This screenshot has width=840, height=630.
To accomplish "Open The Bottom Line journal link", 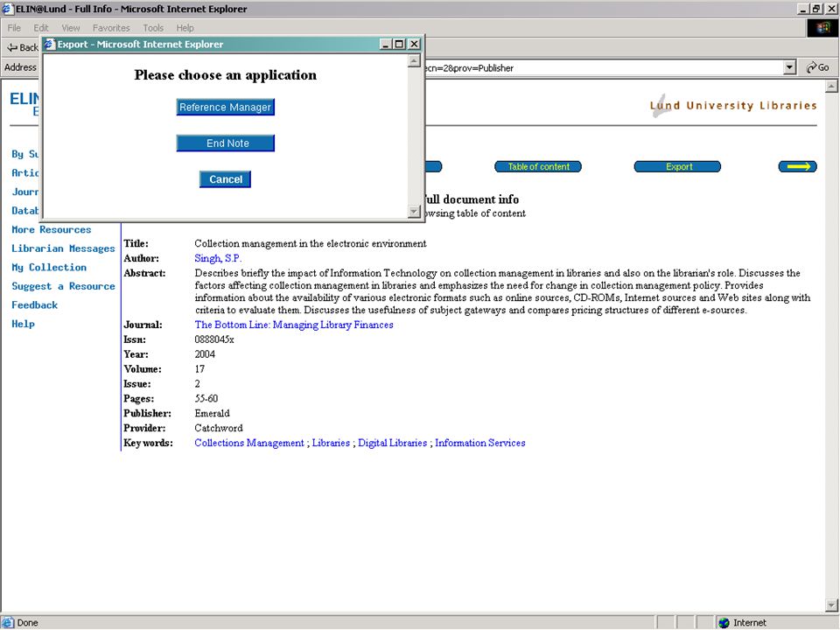I will [294, 325].
